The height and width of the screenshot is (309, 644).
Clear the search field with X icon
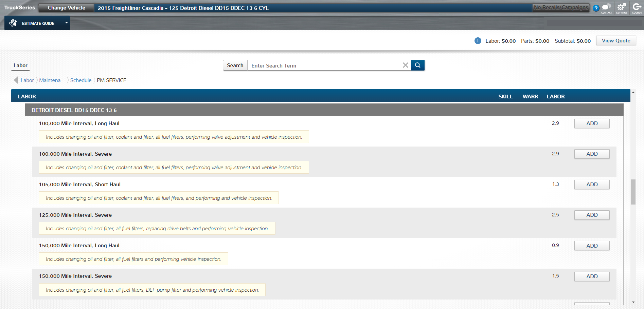click(x=405, y=65)
